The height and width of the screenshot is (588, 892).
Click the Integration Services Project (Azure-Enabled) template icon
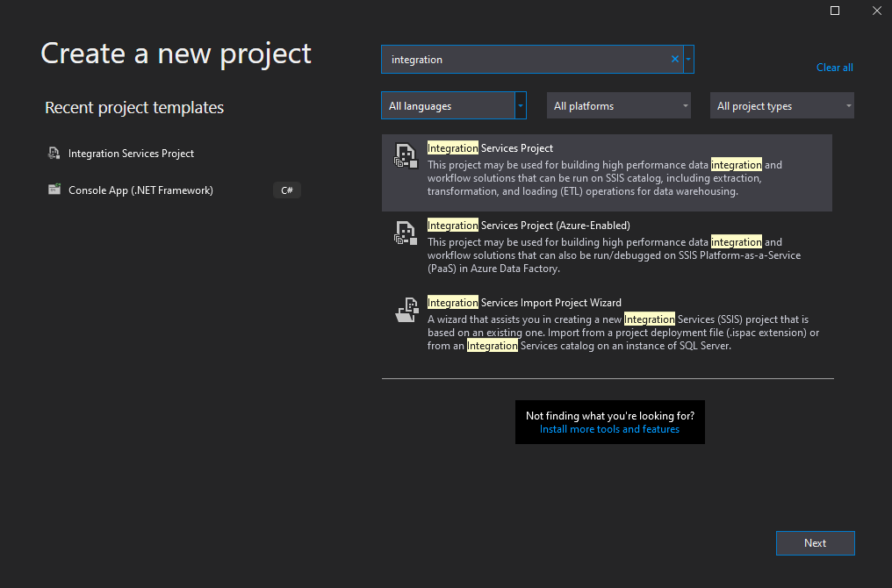[x=405, y=233]
